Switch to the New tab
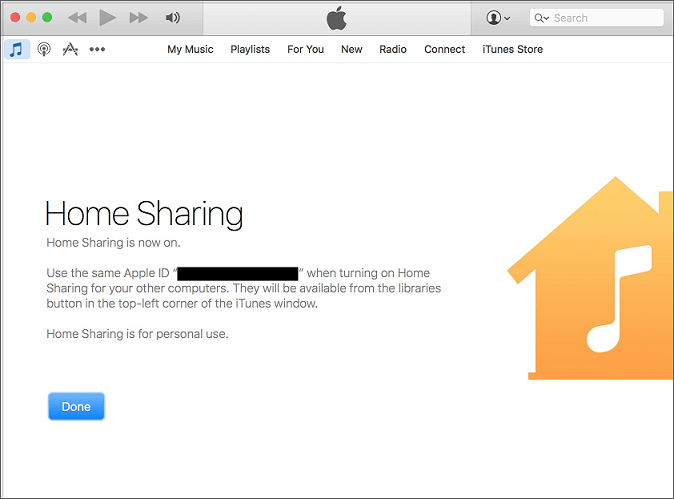This screenshot has height=499, width=674. point(351,49)
